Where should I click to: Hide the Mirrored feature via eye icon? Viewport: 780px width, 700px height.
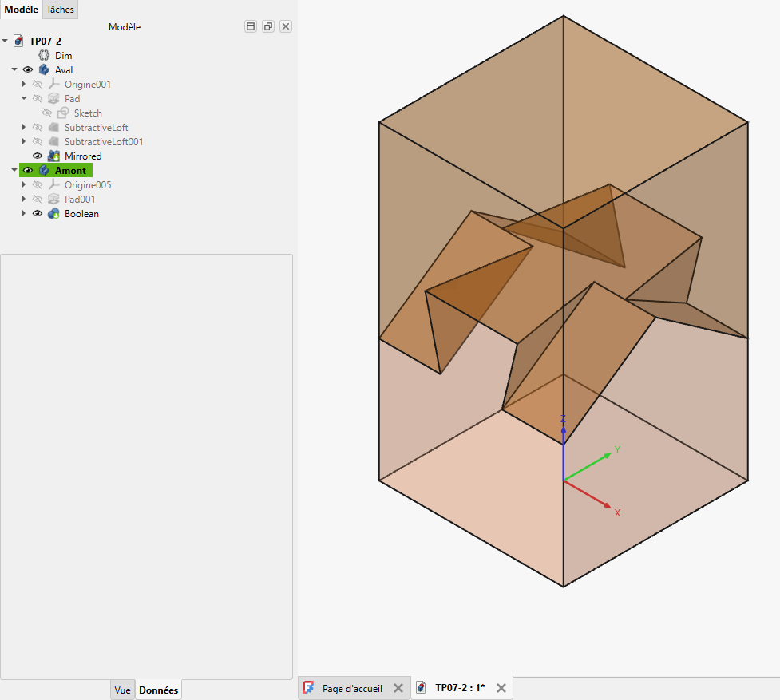(x=38, y=156)
